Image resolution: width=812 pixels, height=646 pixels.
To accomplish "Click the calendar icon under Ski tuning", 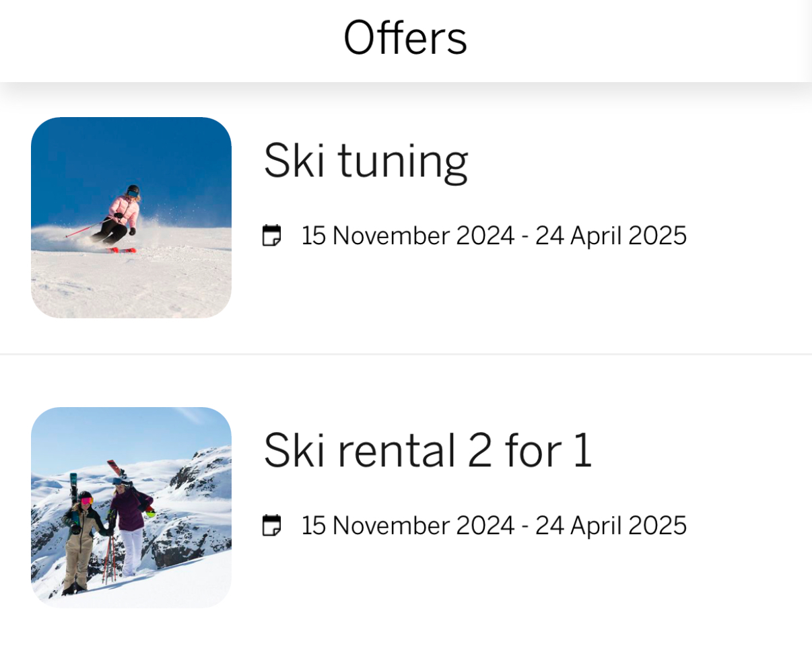I will (271, 236).
